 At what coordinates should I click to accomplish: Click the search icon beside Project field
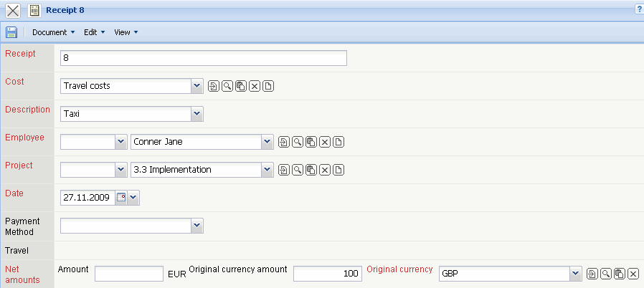click(298, 170)
